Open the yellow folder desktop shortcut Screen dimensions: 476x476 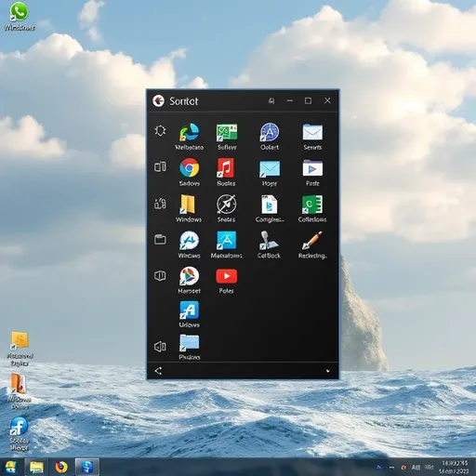20,340
